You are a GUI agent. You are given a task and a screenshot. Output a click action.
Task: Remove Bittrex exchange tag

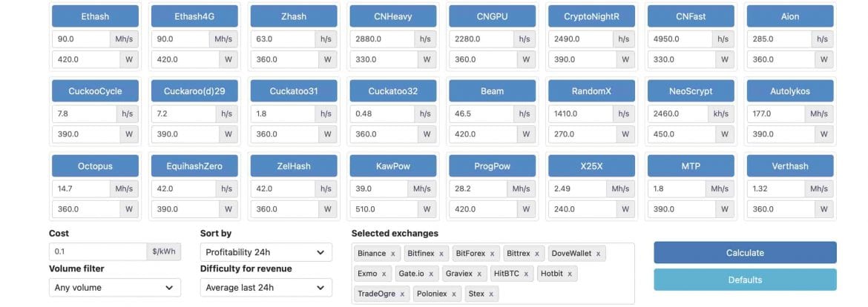(x=537, y=254)
